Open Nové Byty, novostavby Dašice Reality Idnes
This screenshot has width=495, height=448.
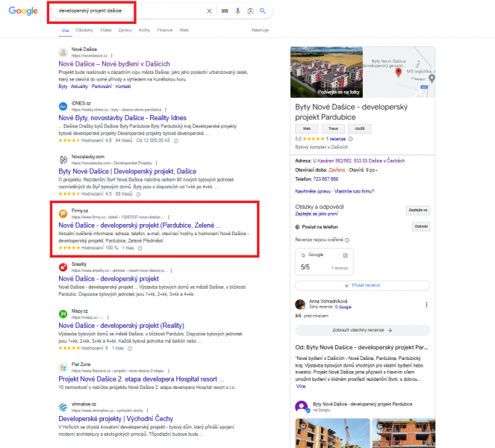pyautogui.click(x=122, y=118)
